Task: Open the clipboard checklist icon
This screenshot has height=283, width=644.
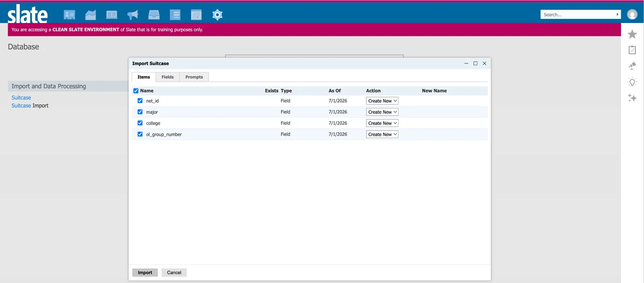Action: pos(632,50)
